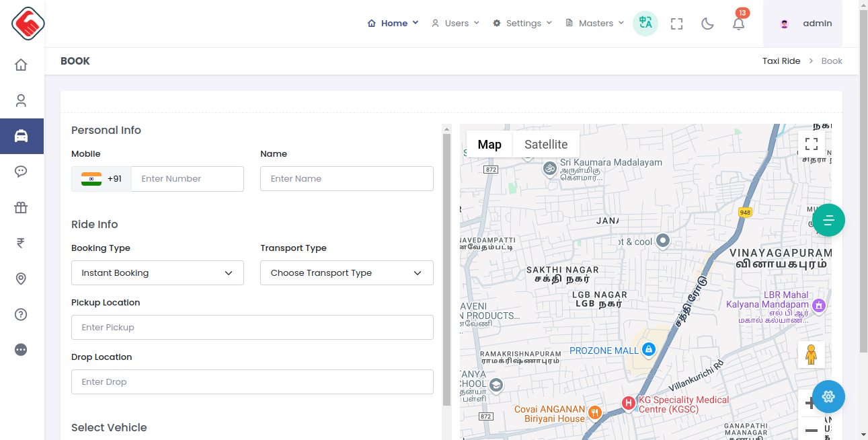Open the Masters menu

tap(595, 23)
